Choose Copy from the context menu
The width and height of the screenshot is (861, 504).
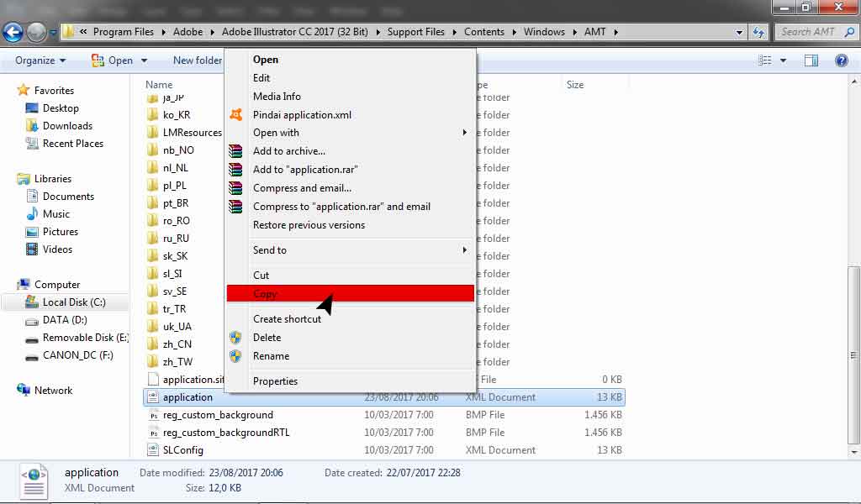tap(351, 293)
